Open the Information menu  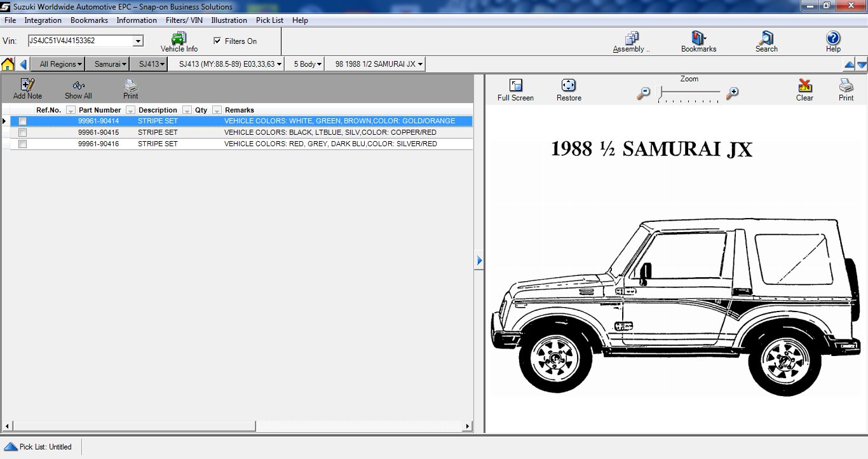(x=137, y=20)
